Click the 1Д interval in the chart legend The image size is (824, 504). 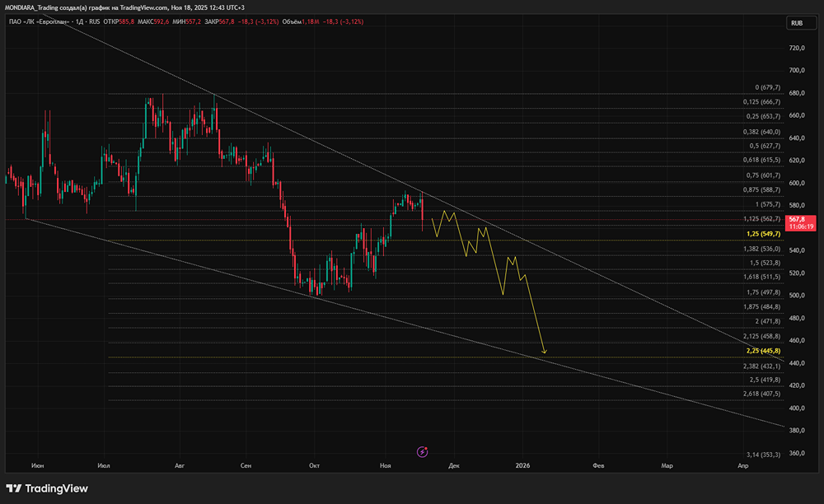tap(80, 21)
